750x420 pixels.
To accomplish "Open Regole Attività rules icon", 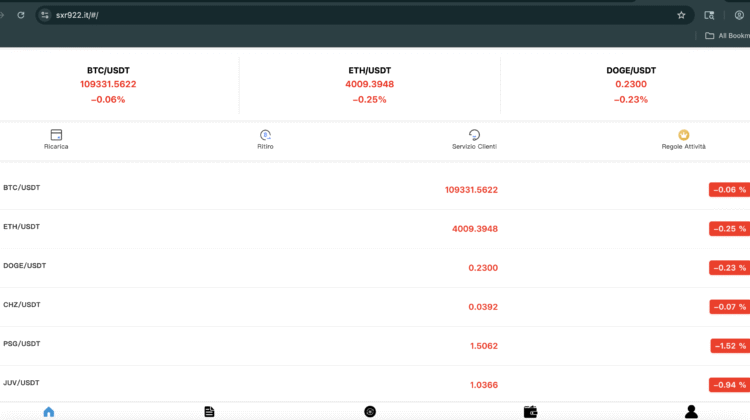I will coord(684,135).
